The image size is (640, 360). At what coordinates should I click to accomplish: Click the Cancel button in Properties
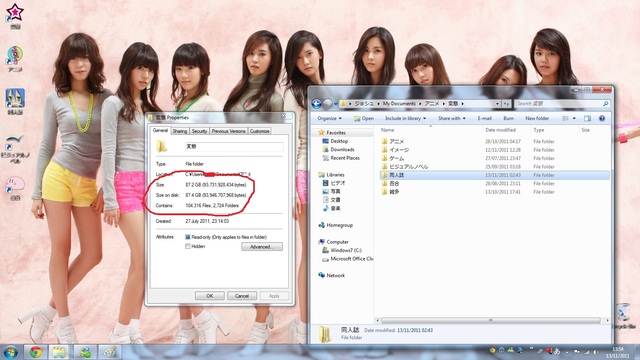click(242, 296)
